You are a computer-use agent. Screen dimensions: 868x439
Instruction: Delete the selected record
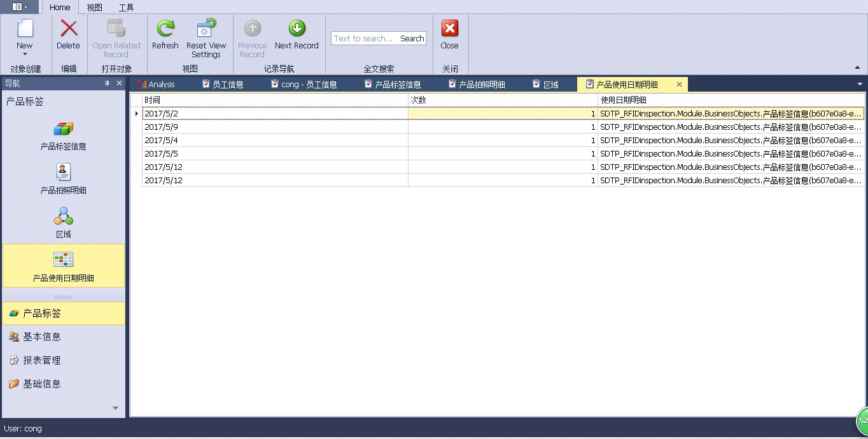point(68,35)
